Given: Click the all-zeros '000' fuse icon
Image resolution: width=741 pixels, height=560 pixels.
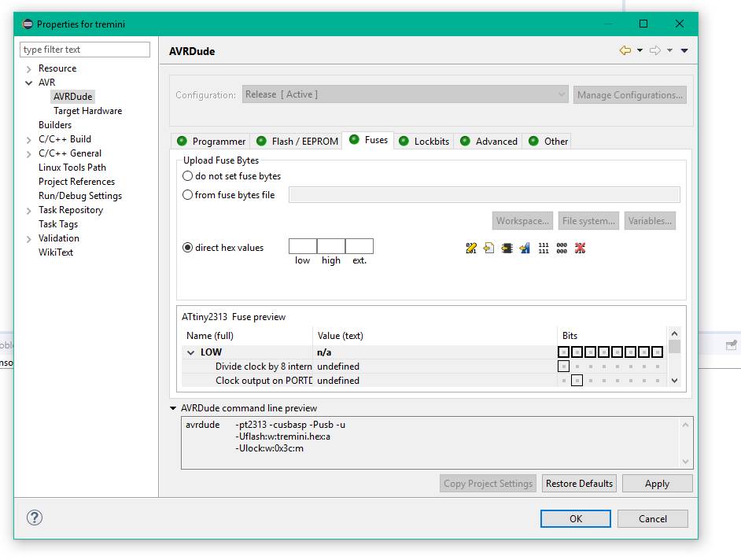Looking at the screenshot, I should (562, 248).
